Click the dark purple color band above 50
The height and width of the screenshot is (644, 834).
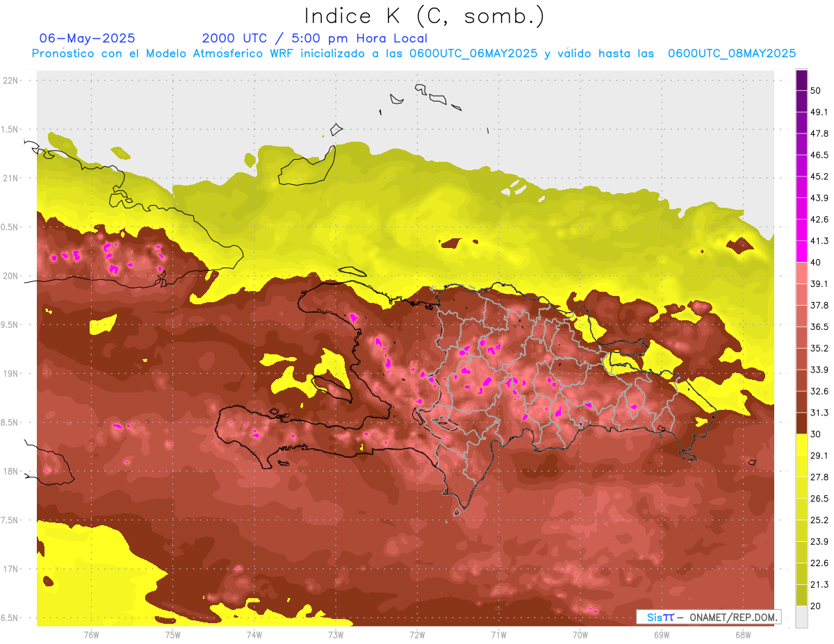point(801,81)
